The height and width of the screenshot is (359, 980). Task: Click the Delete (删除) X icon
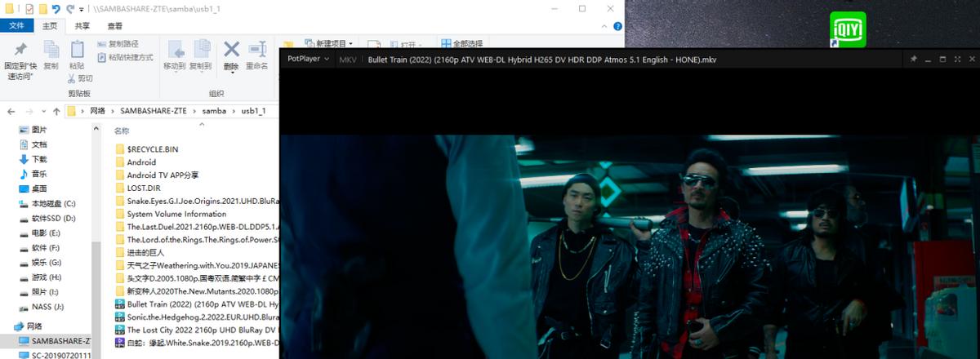[231, 49]
